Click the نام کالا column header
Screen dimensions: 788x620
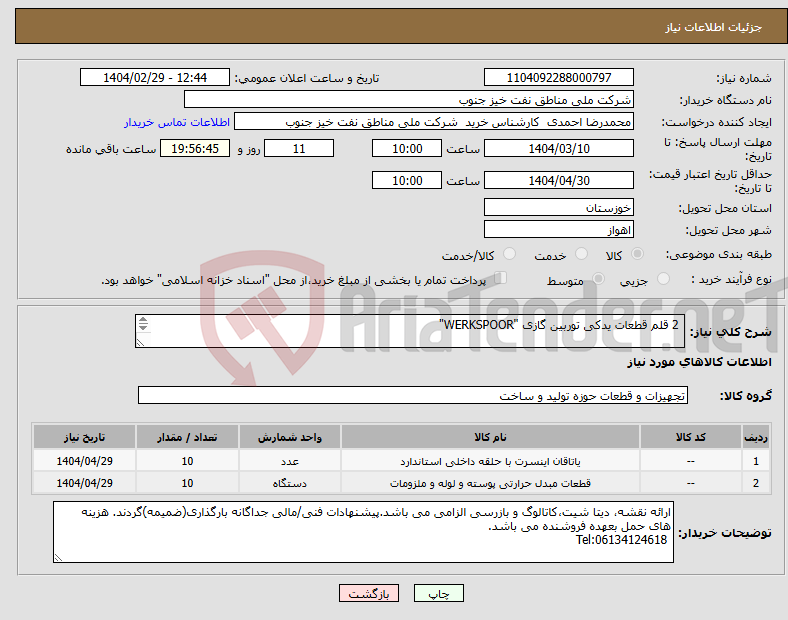[490, 437]
